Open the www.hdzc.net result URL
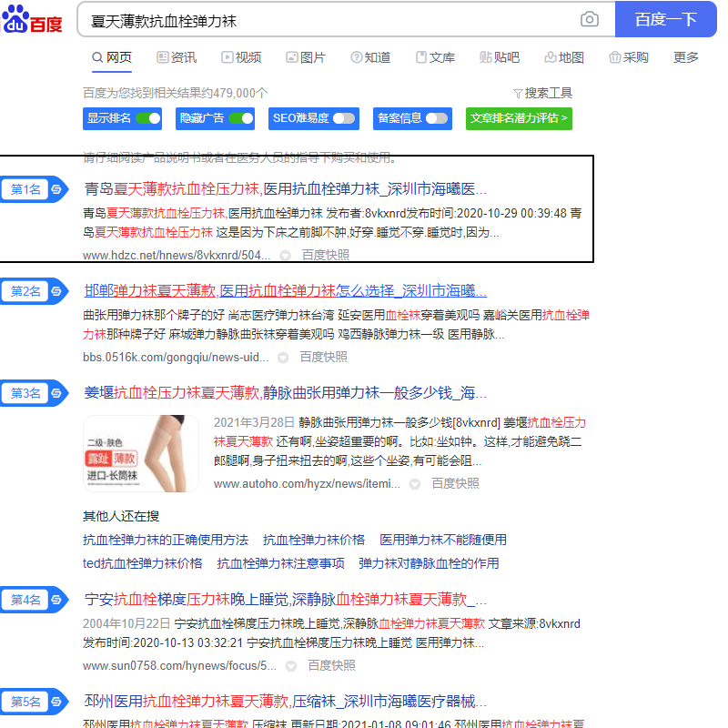The height and width of the screenshot is (728, 728). pos(177,256)
